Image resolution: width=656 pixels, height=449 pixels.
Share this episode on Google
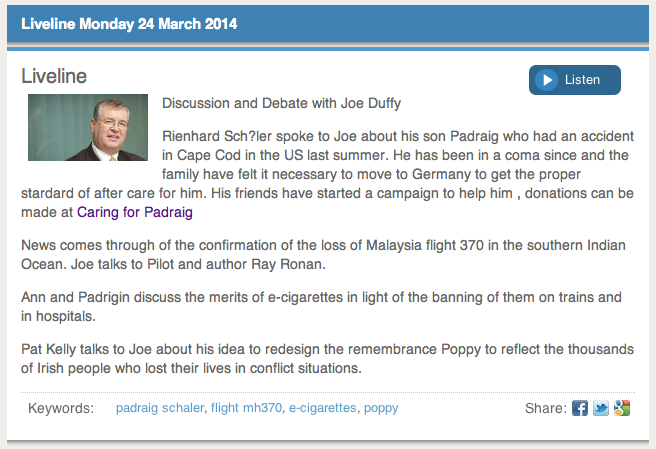pos(622,408)
